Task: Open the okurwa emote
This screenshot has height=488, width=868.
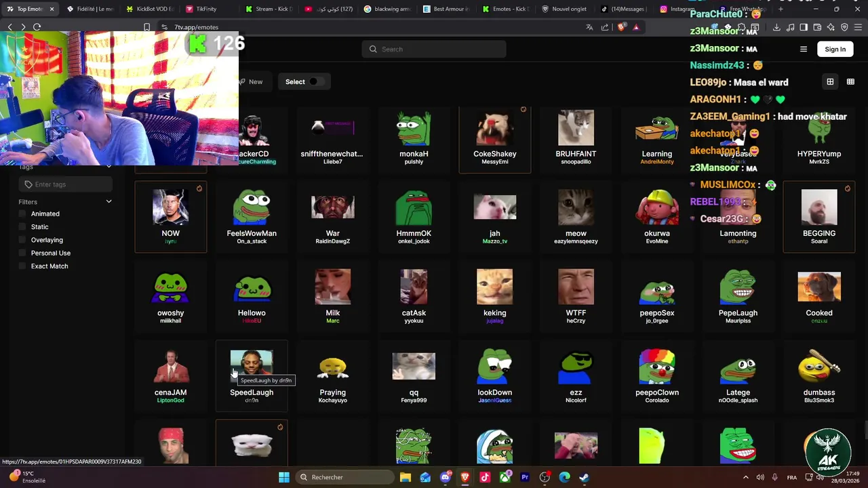Action: (x=657, y=217)
